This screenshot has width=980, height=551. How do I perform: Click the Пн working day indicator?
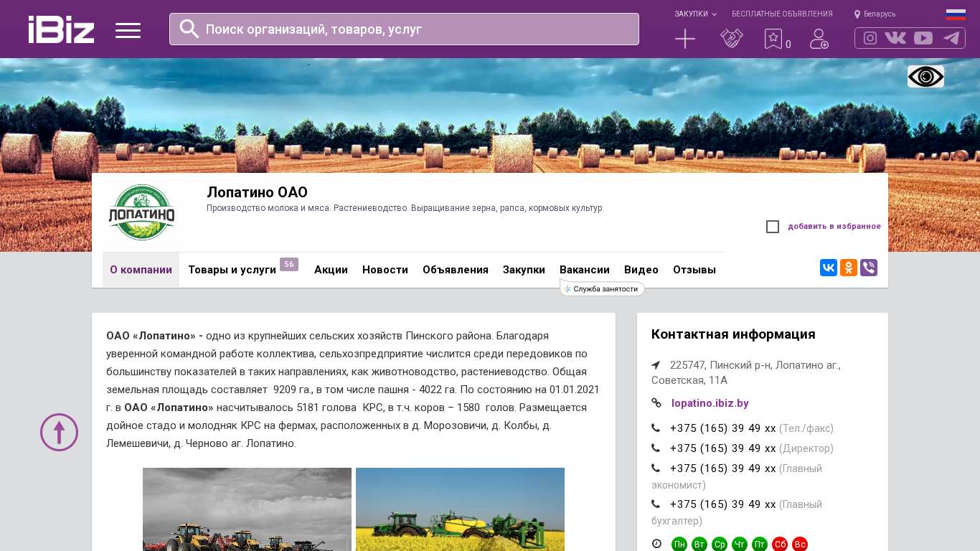[x=679, y=545]
